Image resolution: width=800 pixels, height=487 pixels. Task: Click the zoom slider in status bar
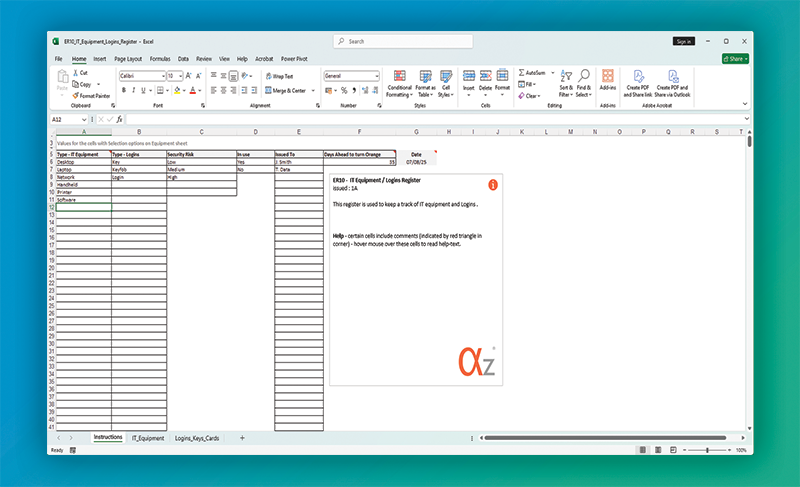[x=707, y=450]
